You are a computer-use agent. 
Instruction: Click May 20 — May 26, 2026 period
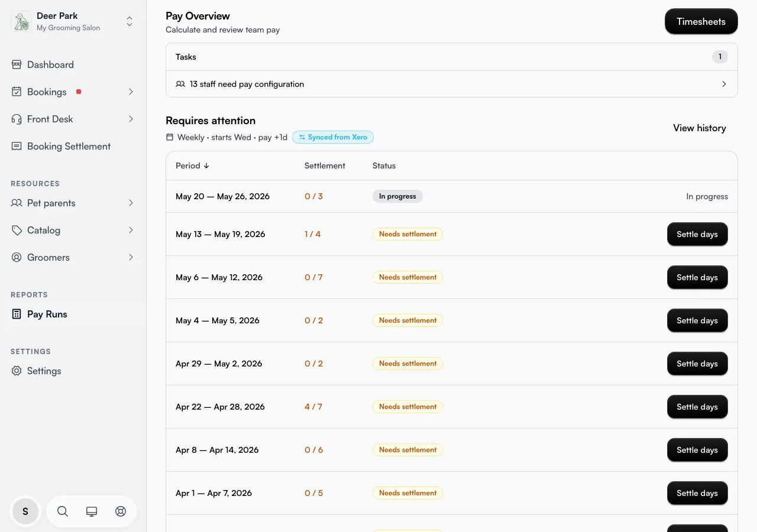click(x=222, y=197)
